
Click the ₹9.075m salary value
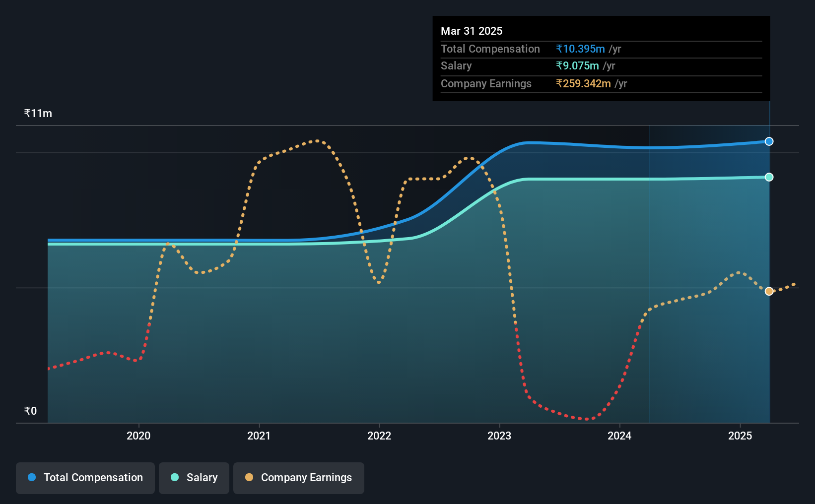point(577,65)
